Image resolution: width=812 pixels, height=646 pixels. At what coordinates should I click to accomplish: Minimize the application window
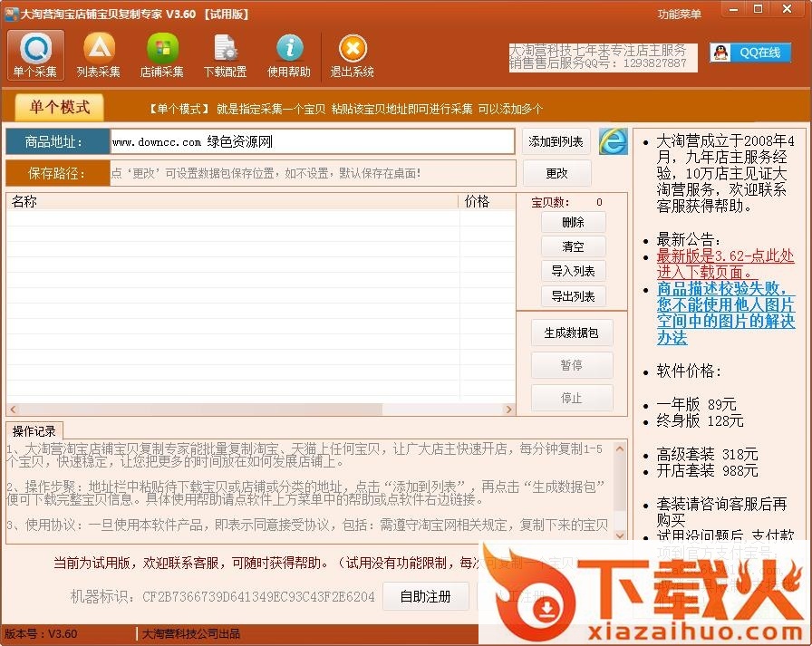(x=733, y=9)
